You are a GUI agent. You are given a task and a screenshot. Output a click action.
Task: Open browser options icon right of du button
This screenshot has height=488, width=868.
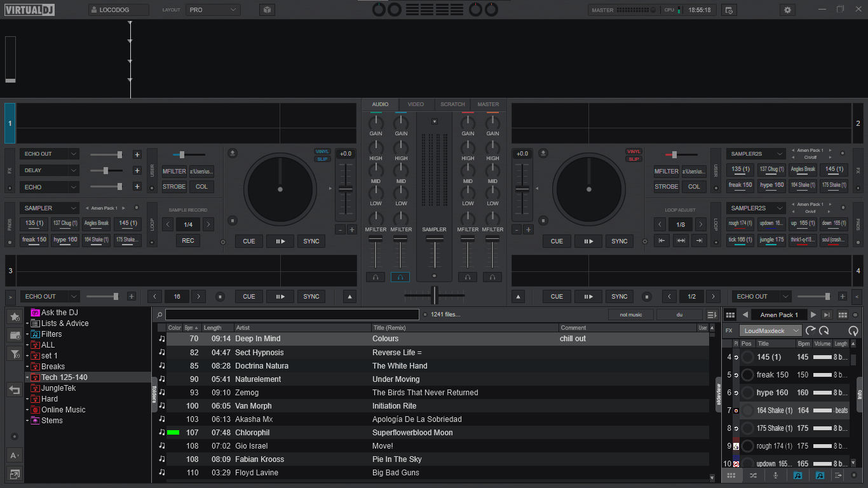pos(712,315)
